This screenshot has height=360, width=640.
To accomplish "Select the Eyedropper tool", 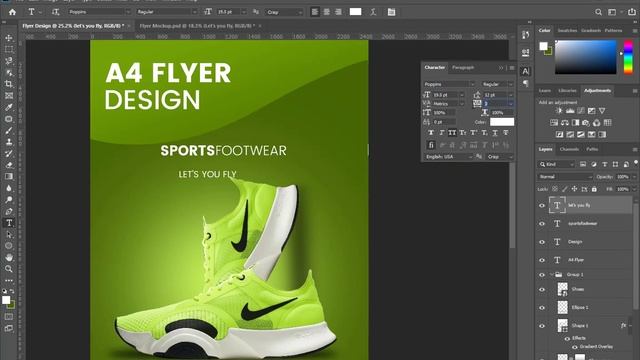I will coord(9,107).
